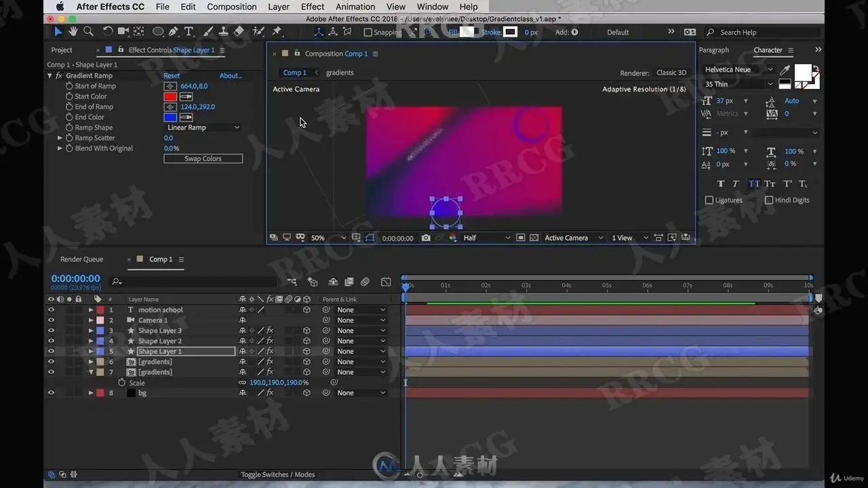The image size is (868, 488).
Task: Click the snapshot camera icon in viewer
Action: point(426,238)
